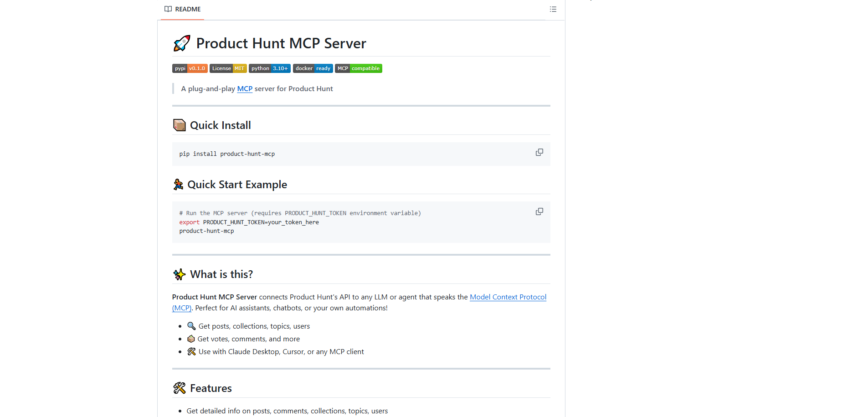Viewport: 868px width, 417px height.
Task: Copy the Quick Start example code
Action: [539, 211]
